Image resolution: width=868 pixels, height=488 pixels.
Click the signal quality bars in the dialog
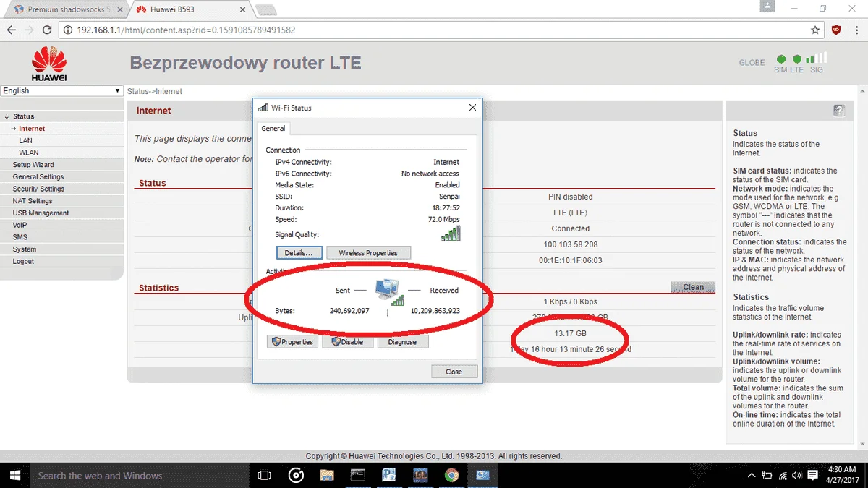[451, 234]
